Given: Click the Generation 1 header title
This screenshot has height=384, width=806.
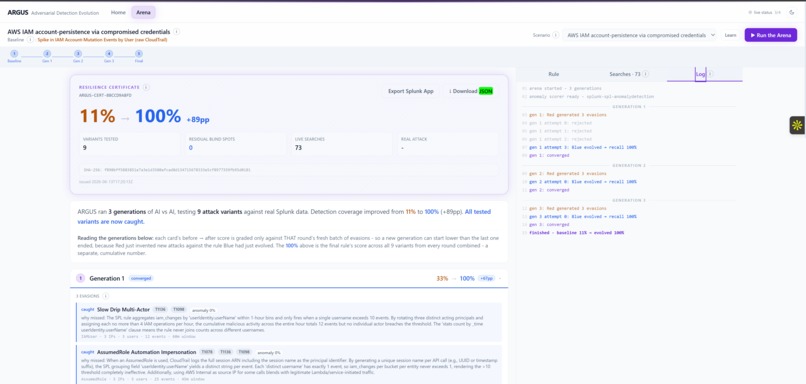Looking at the screenshot, I should (107, 278).
